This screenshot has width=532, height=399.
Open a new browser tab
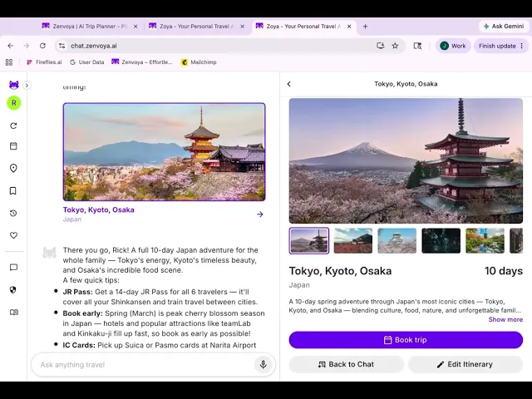pos(366,26)
